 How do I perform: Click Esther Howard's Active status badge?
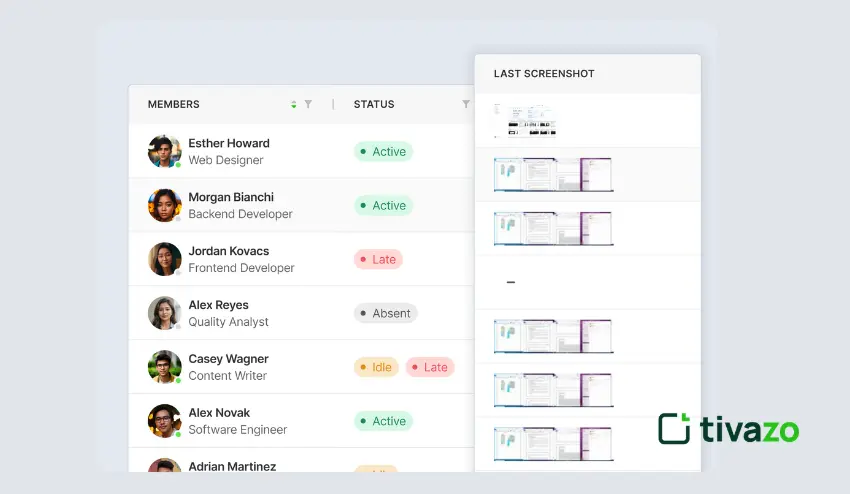(383, 151)
